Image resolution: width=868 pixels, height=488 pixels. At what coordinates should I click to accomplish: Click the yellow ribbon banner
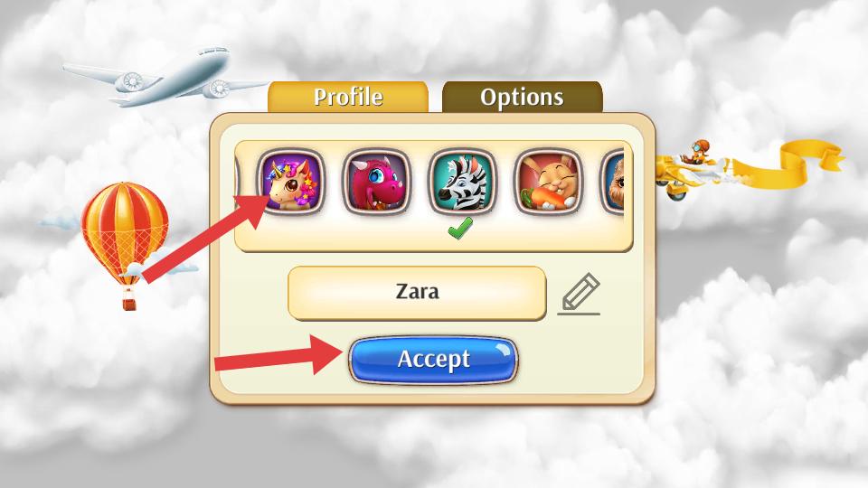click(x=788, y=164)
